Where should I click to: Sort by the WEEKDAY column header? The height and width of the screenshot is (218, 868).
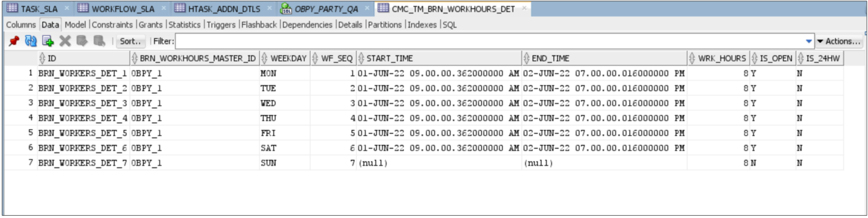click(284, 58)
